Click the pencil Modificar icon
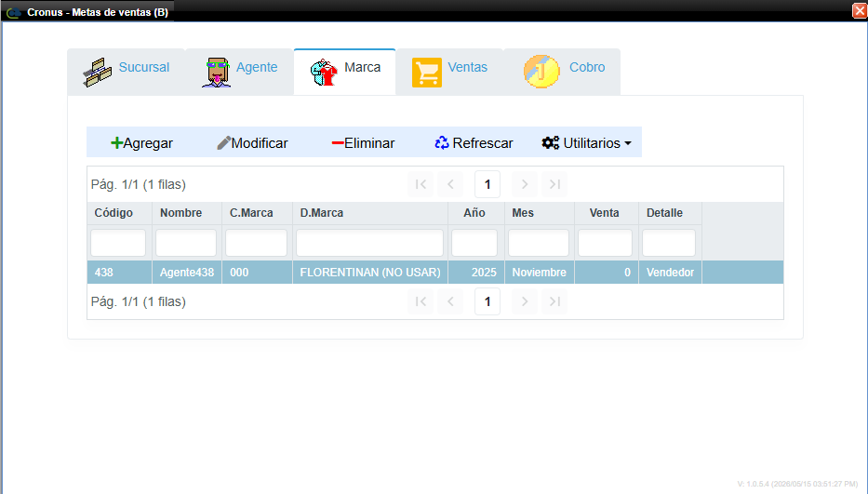868x494 pixels. click(x=223, y=143)
